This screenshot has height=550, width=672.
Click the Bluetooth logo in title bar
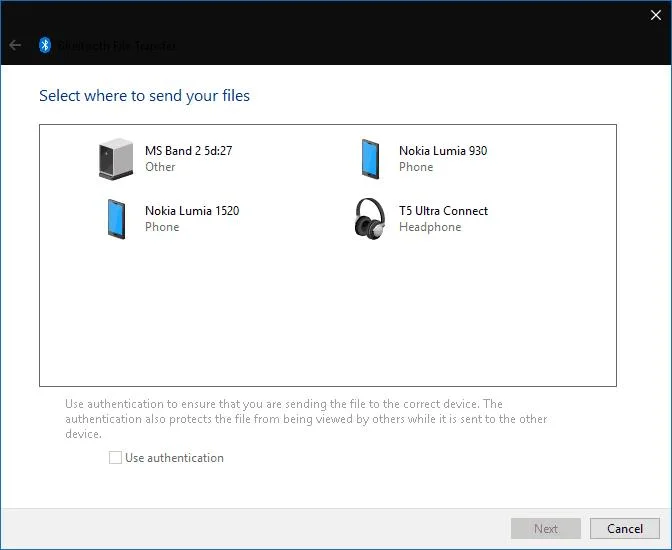[45, 45]
